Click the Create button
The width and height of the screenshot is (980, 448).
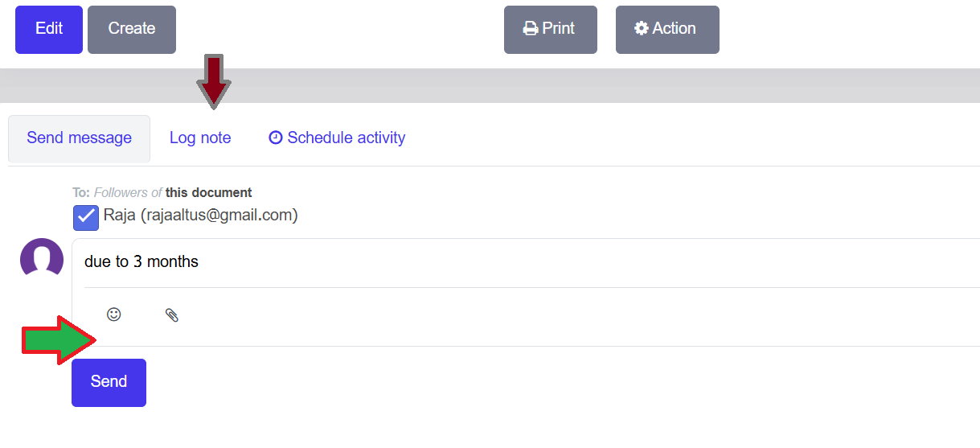[x=132, y=30]
